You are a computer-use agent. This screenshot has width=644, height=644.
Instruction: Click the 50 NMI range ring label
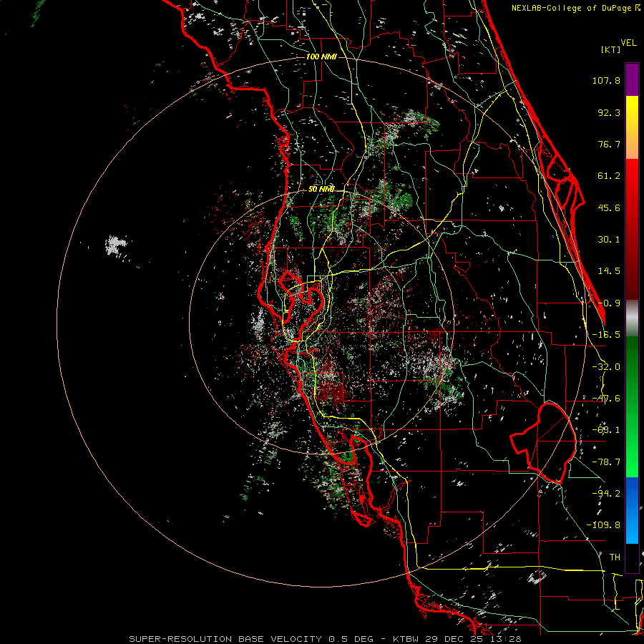coord(321,190)
